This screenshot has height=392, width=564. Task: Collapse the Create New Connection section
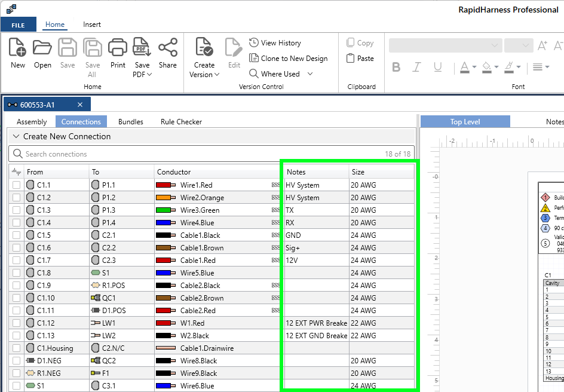16,136
